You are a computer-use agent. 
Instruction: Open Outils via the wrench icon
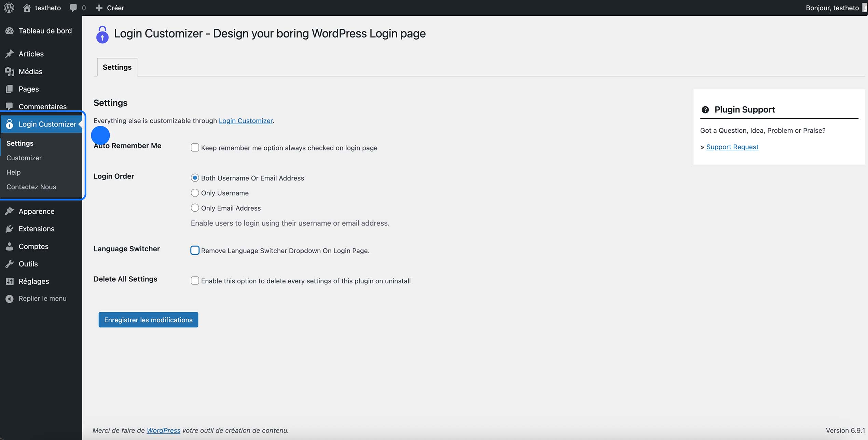(10, 264)
